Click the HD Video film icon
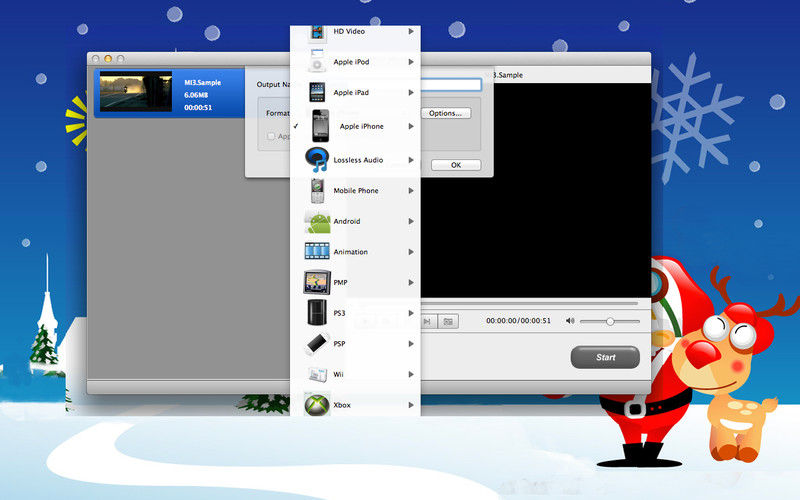Image resolution: width=800 pixels, height=500 pixels. [317, 33]
